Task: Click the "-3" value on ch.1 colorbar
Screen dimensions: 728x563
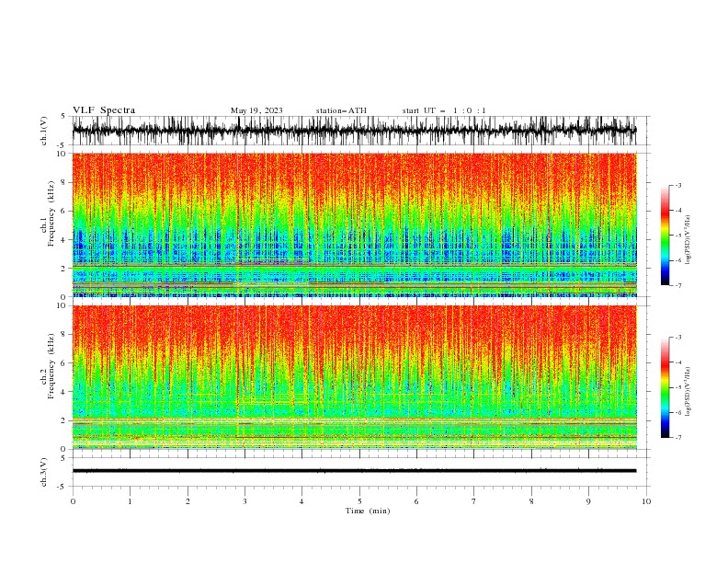Action: point(677,185)
